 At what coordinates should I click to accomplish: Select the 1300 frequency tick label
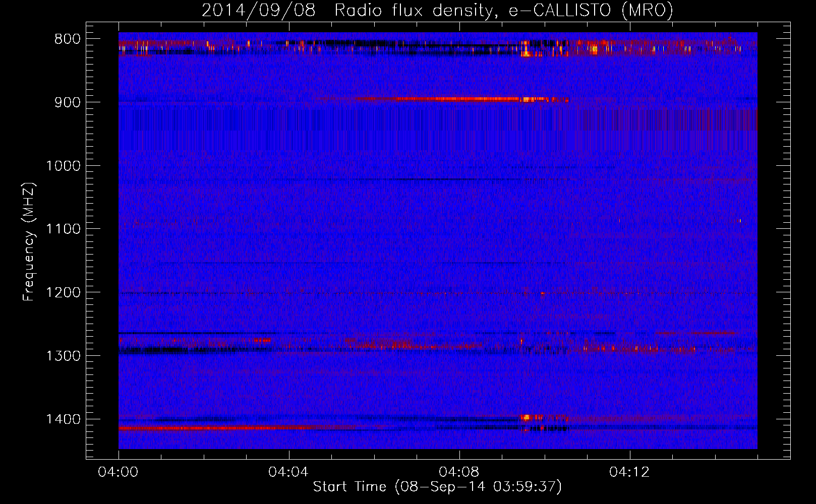pos(63,356)
